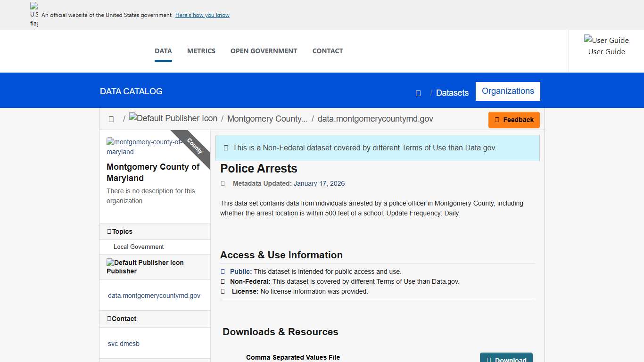Click the svc dmesb contact link
644x362 pixels.
(x=123, y=344)
